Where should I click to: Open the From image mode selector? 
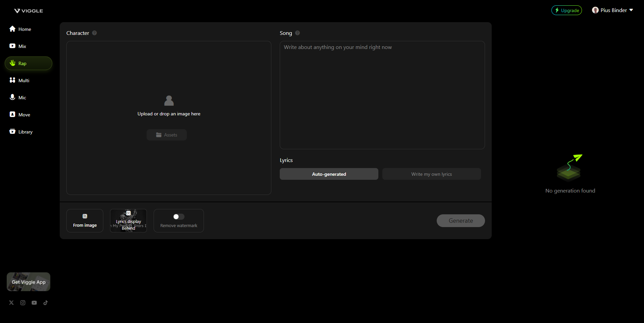point(85,221)
